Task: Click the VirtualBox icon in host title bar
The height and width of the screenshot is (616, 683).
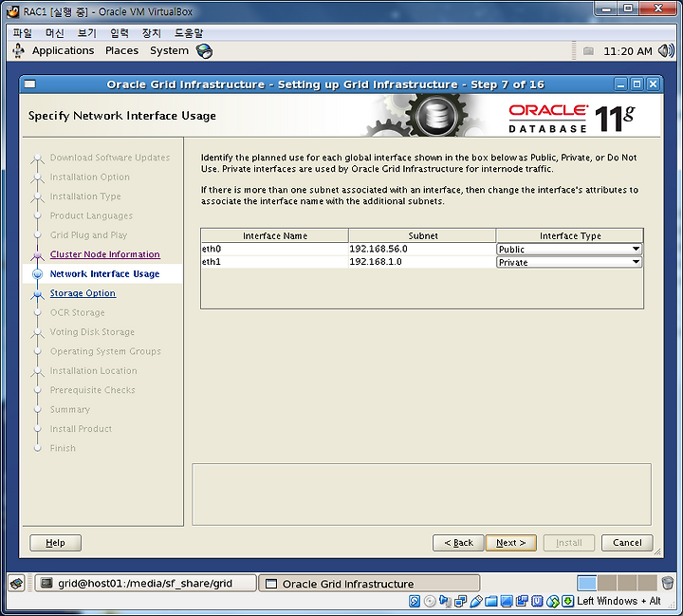Action: pos(13,11)
